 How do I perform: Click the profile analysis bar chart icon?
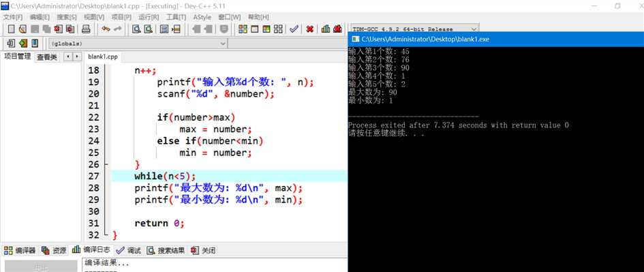pos(326,29)
